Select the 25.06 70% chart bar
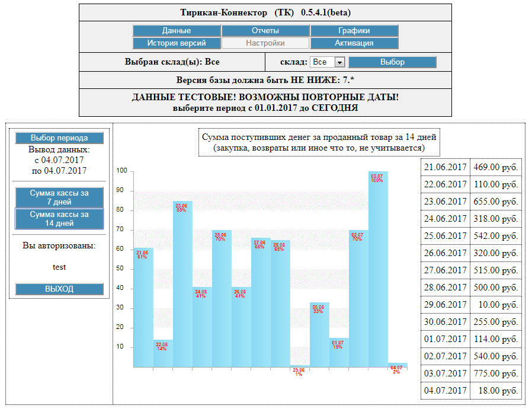 point(222,299)
